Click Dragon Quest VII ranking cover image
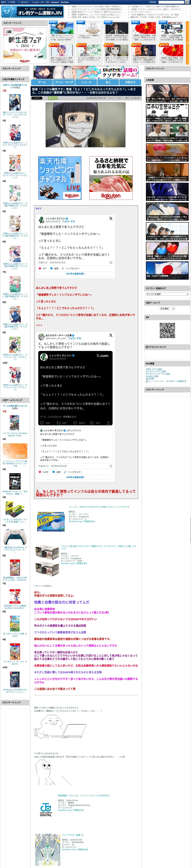The width and height of the screenshot is (191, 868). 14,423
